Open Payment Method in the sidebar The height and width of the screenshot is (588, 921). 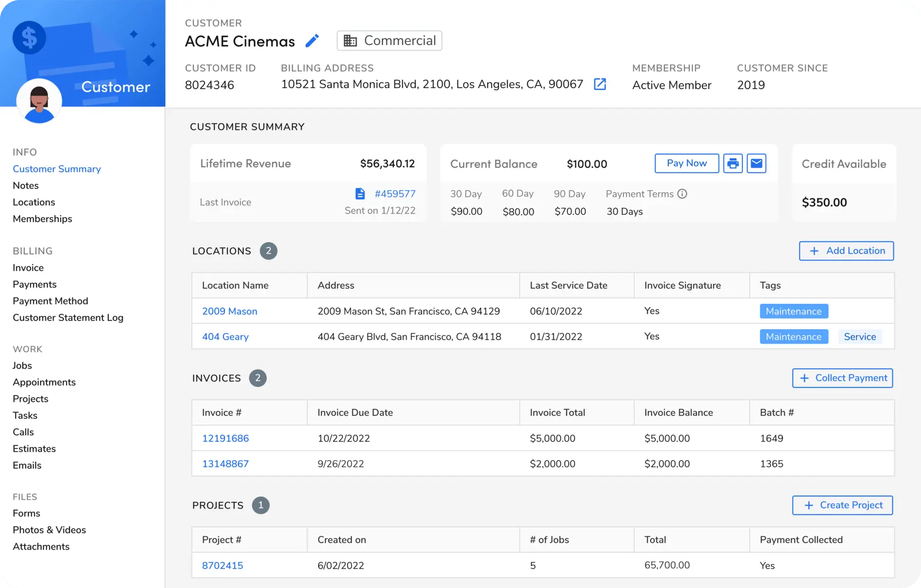(x=50, y=301)
